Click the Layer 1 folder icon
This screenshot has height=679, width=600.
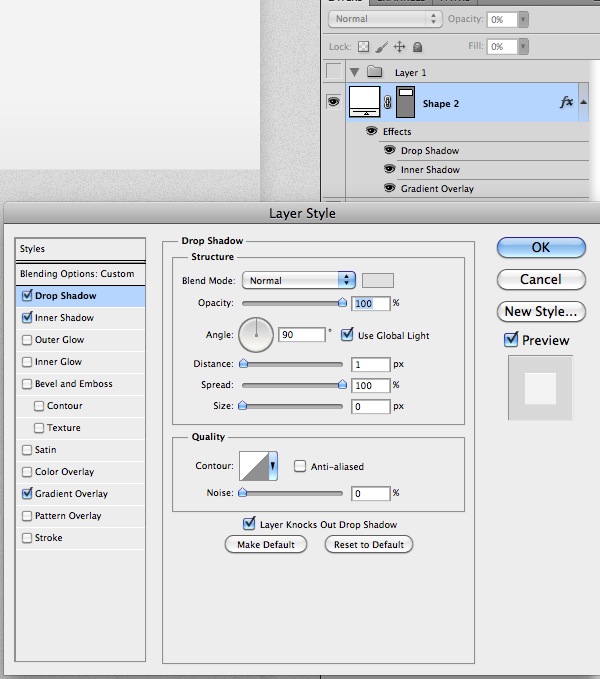point(374,71)
